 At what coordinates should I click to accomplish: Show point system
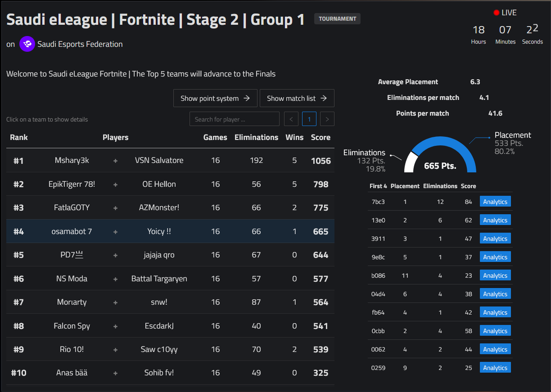tap(215, 98)
